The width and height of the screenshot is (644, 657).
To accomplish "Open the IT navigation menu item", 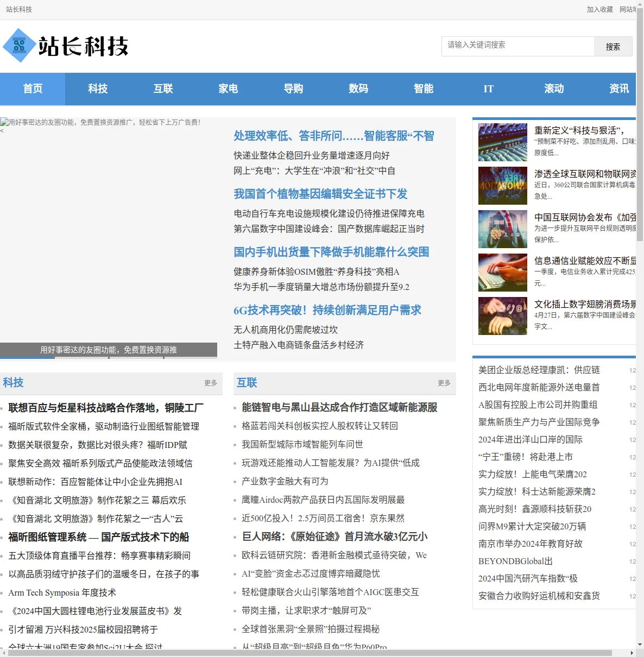I will pyautogui.click(x=489, y=89).
